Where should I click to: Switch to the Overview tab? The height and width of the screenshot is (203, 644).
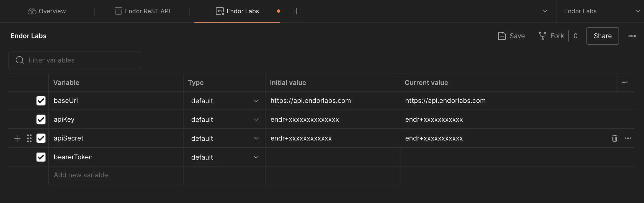coord(47,11)
